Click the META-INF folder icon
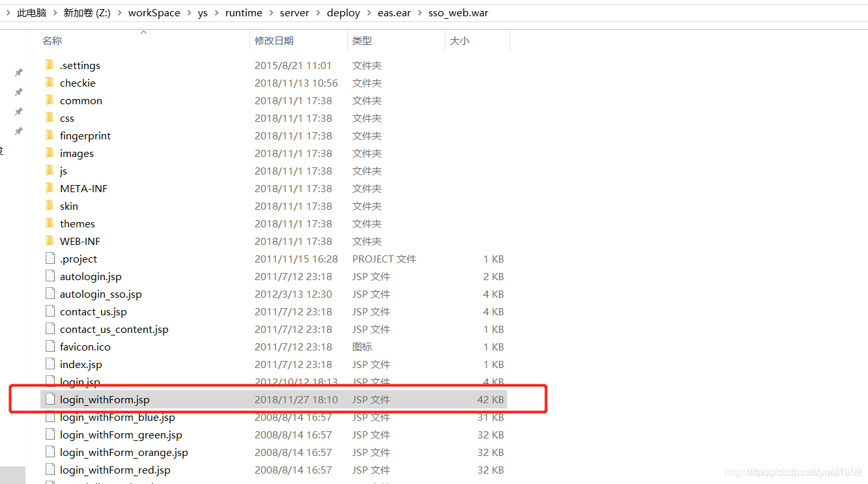The height and width of the screenshot is (484, 868). click(49, 188)
